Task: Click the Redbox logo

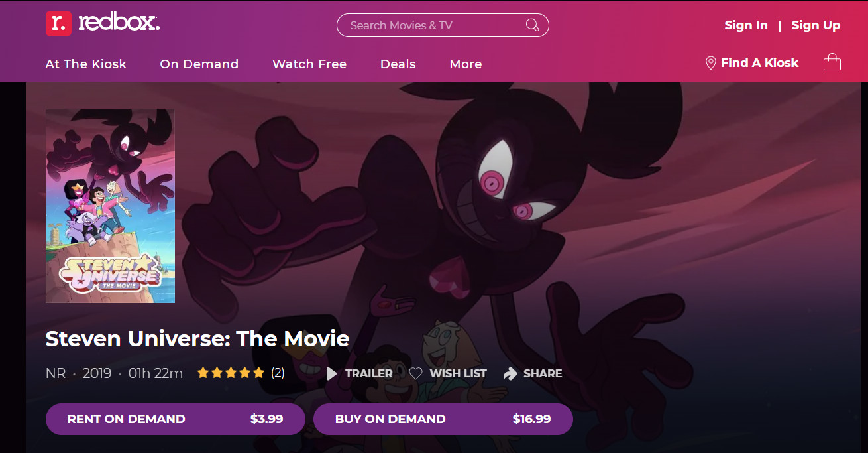Action: (x=103, y=24)
